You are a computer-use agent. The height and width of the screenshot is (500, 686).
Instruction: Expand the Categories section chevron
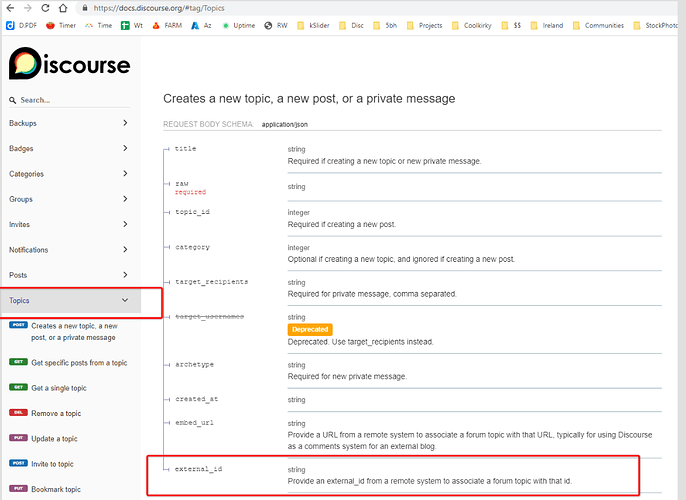pos(125,174)
